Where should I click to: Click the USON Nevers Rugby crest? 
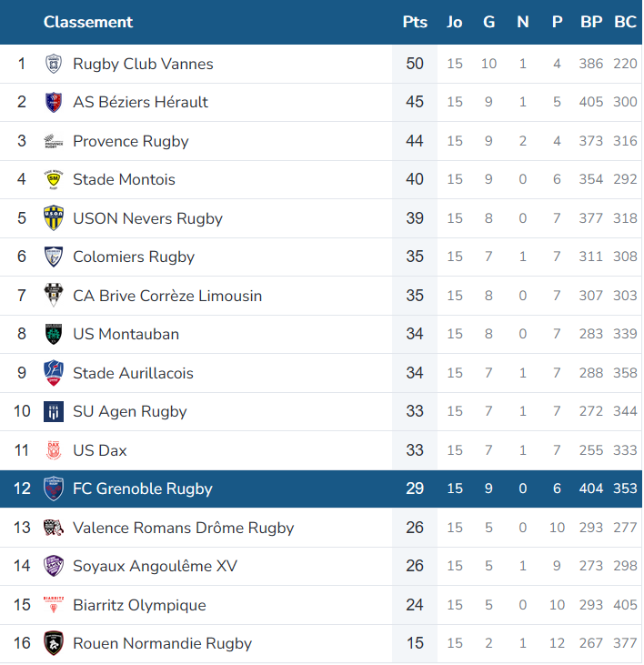[54, 218]
